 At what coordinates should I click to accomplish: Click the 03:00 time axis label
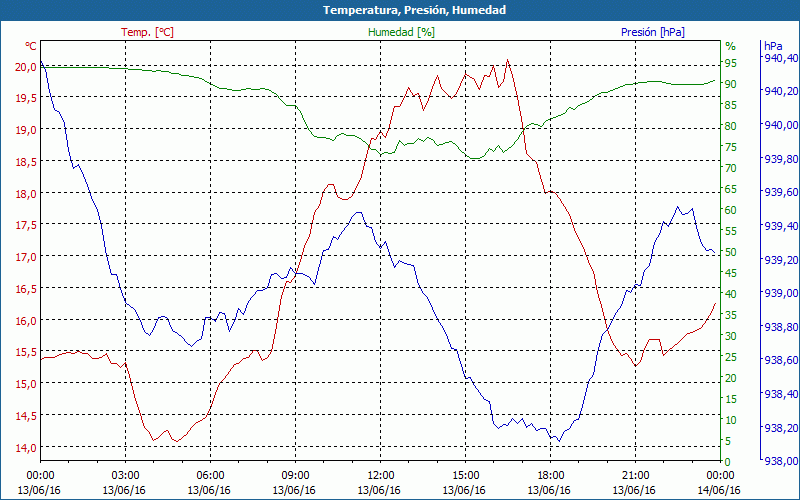click(x=126, y=476)
